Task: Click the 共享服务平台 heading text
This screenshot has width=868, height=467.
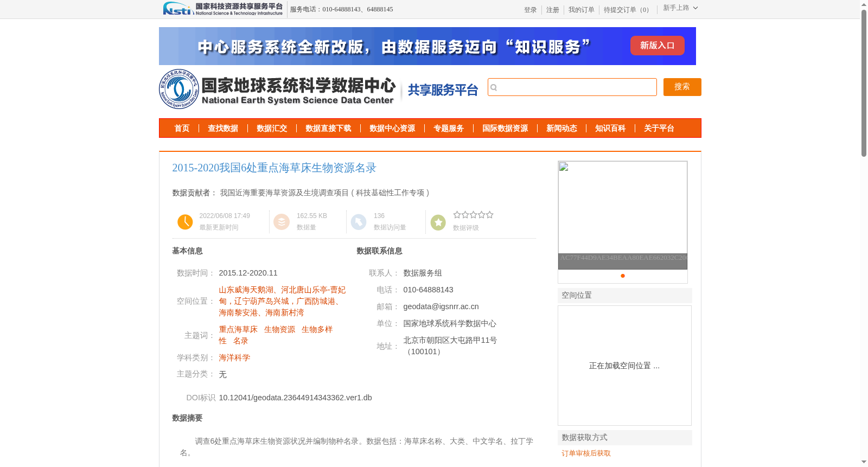Action: [443, 90]
